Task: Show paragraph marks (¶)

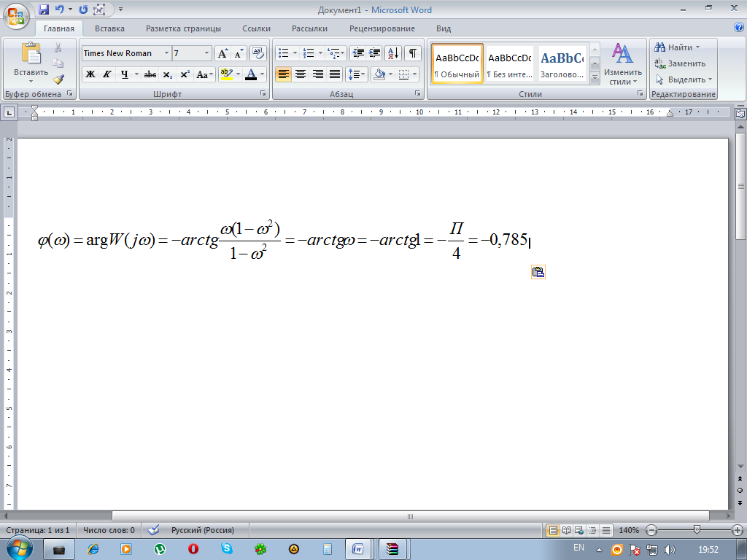Action: 413,53
